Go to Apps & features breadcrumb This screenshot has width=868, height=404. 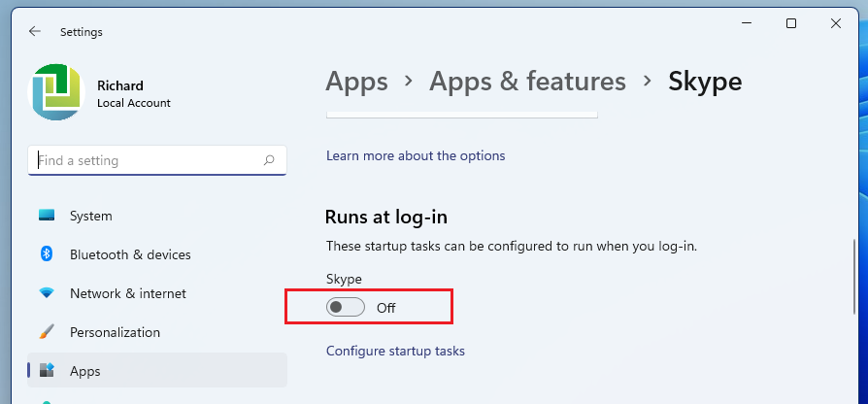pyautogui.click(x=527, y=82)
